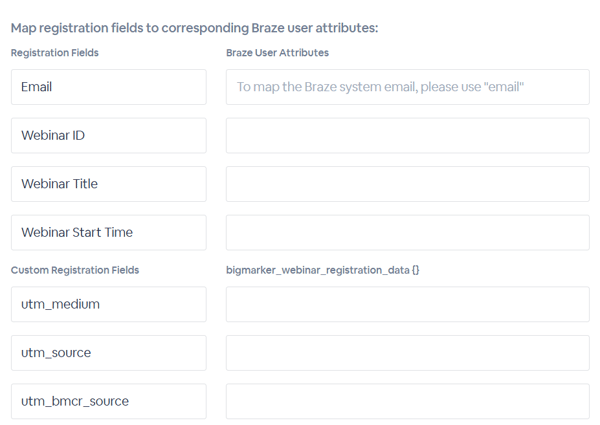Screen dimensions: 600x425
Task: Select the Webinar ID registration field
Action: point(108,136)
